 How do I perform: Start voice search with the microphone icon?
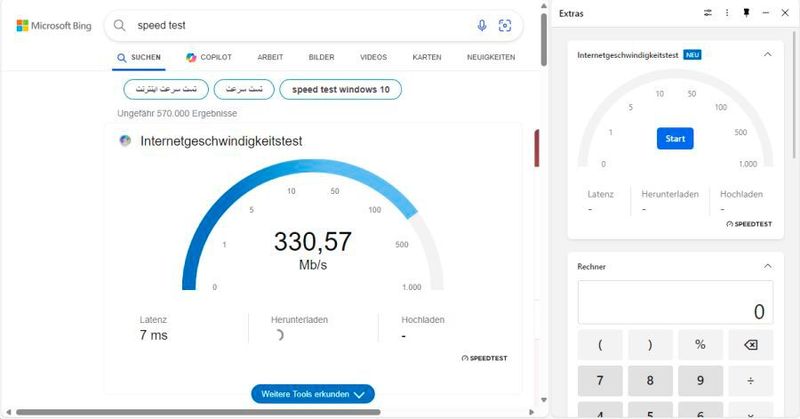point(482,26)
